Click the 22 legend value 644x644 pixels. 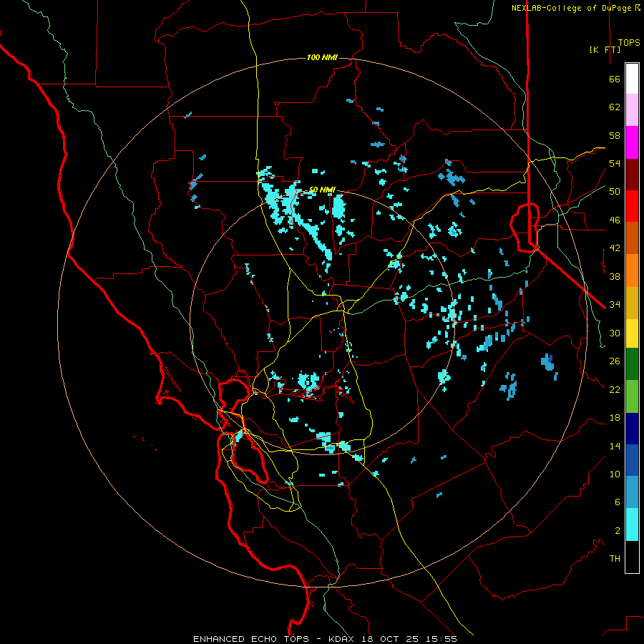(615, 389)
